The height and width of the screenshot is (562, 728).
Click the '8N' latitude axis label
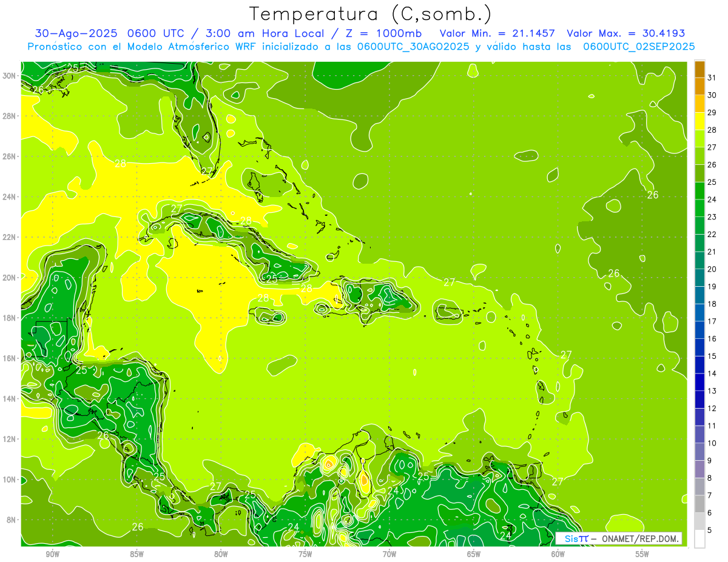11,520
